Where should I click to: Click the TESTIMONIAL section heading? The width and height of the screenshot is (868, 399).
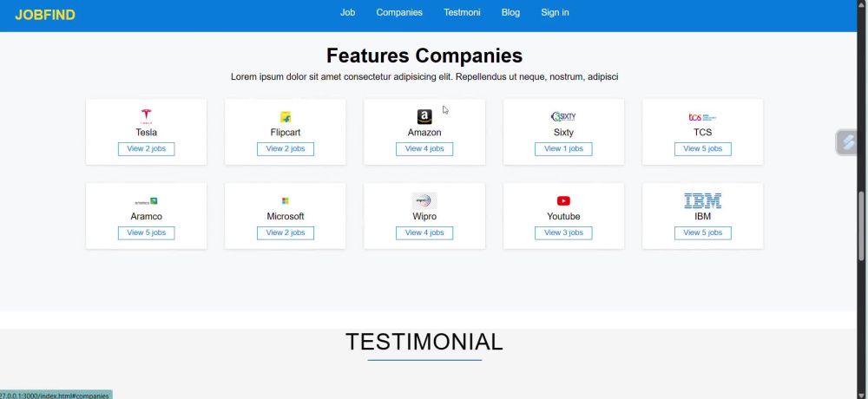tap(424, 342)
